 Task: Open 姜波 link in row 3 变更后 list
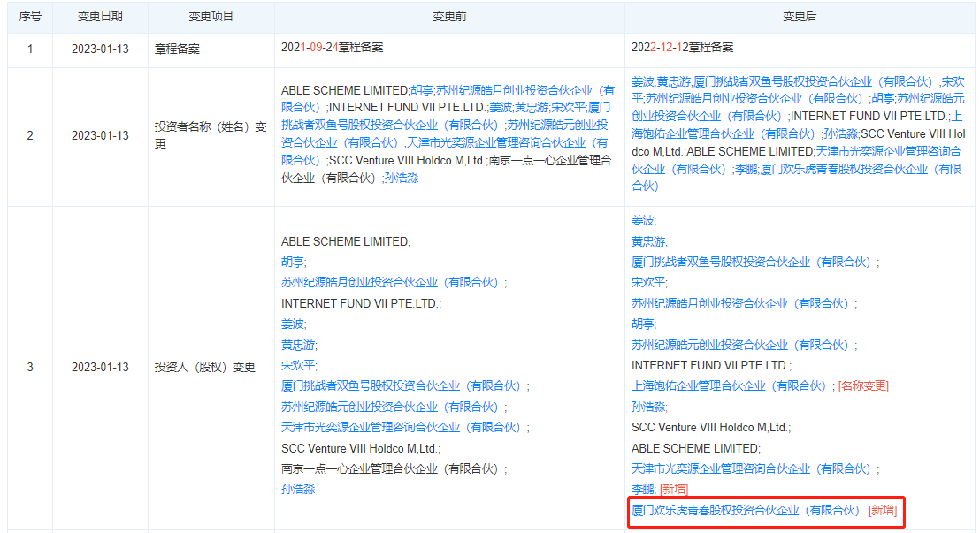pyautogui.click(x=642, y=221)
